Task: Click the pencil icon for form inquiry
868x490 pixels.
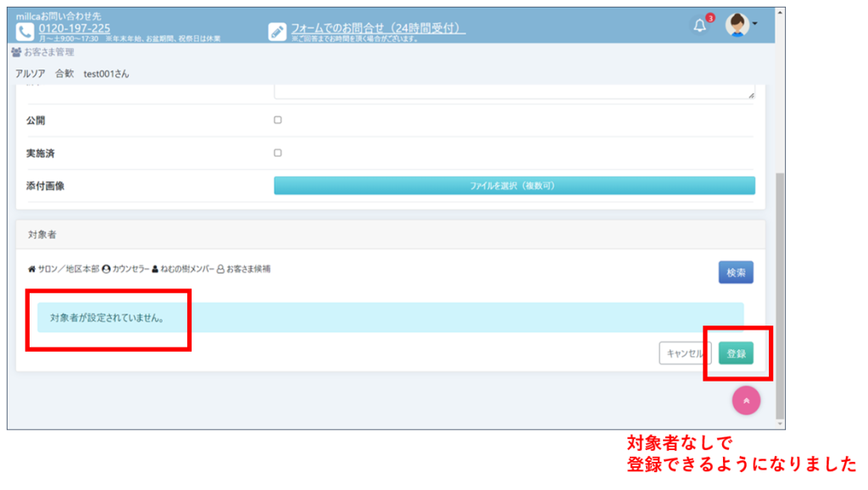Action: 277,31
